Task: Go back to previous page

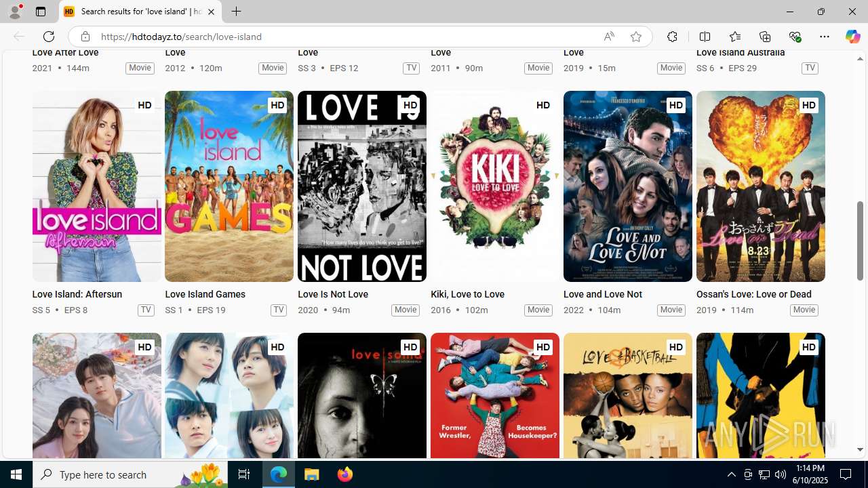Action: click(19, 37)
